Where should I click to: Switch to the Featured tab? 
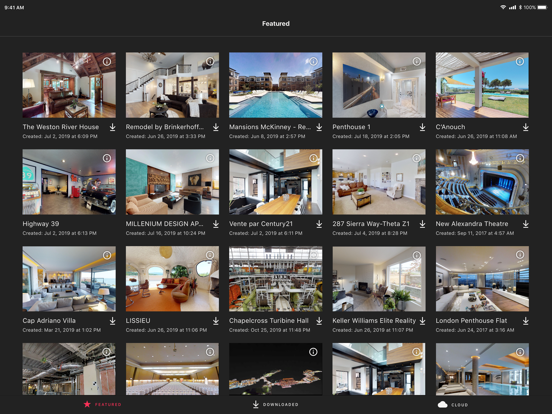coord(102,404)
